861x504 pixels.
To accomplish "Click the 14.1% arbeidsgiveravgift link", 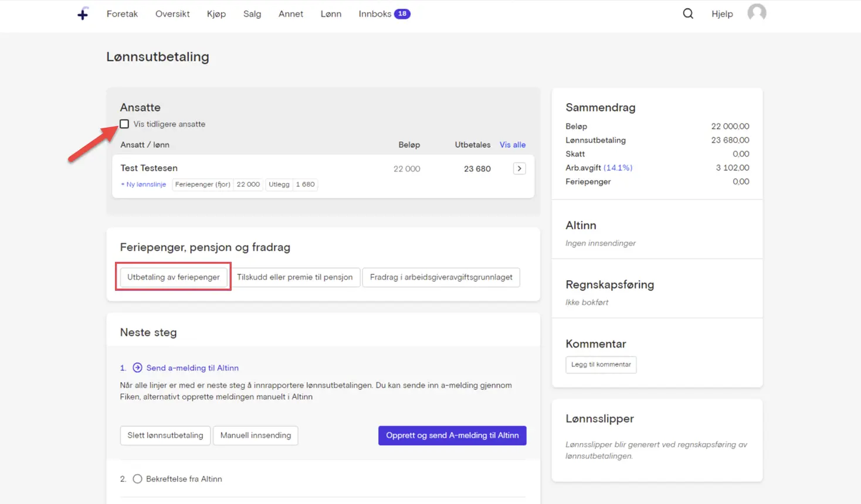I will click(x=618, y=168).
